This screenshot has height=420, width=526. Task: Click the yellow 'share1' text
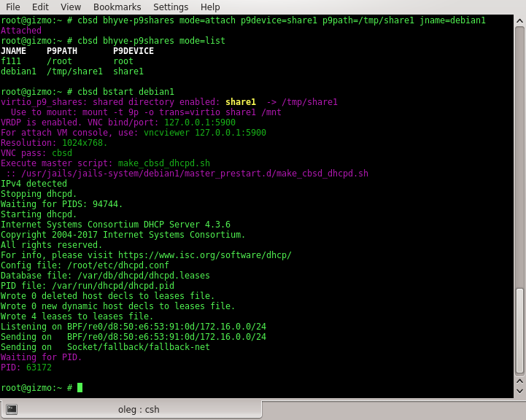241,102
